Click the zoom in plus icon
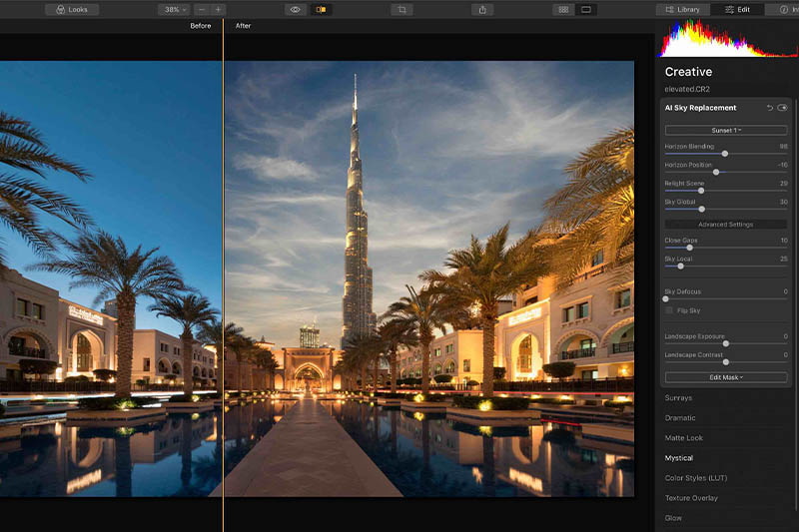799x532 pixels. (218, 9)
